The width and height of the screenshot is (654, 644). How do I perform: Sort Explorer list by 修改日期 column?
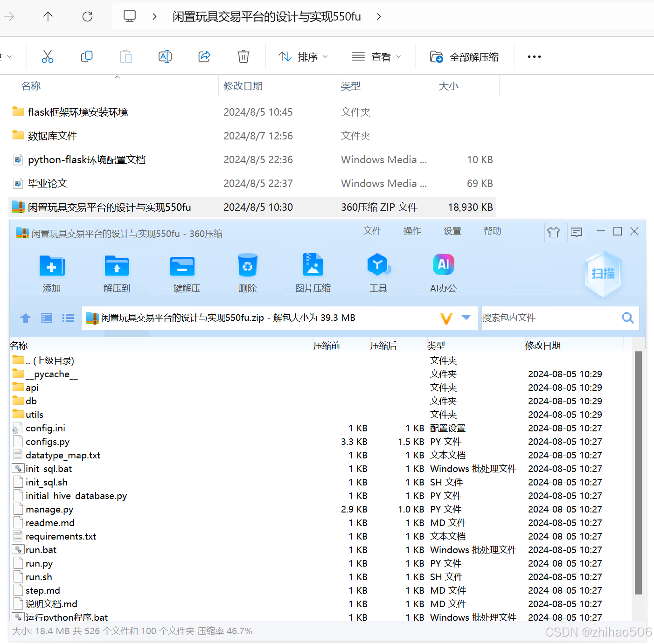tap(243, 86)
